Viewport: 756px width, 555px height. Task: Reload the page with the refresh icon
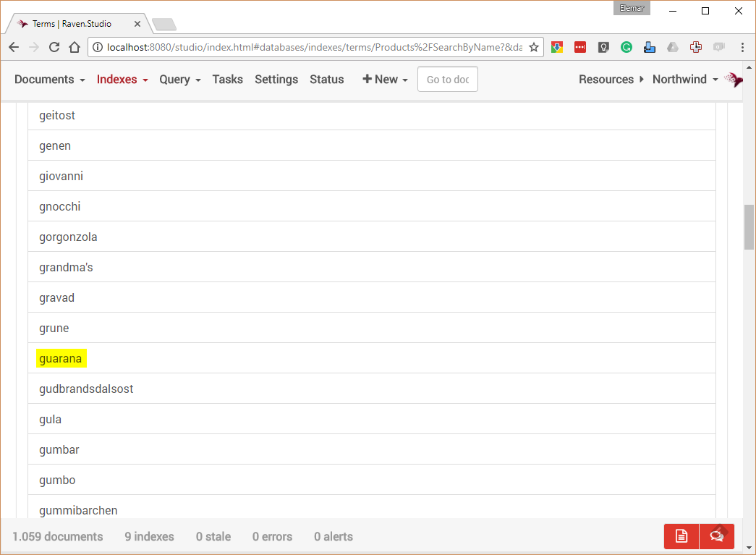click(x=54, y=47)
